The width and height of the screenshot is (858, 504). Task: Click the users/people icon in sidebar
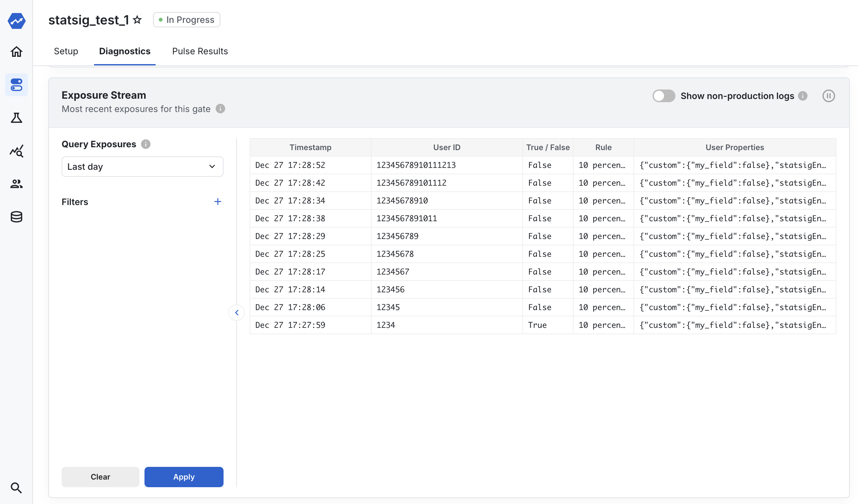coord(16,183)
